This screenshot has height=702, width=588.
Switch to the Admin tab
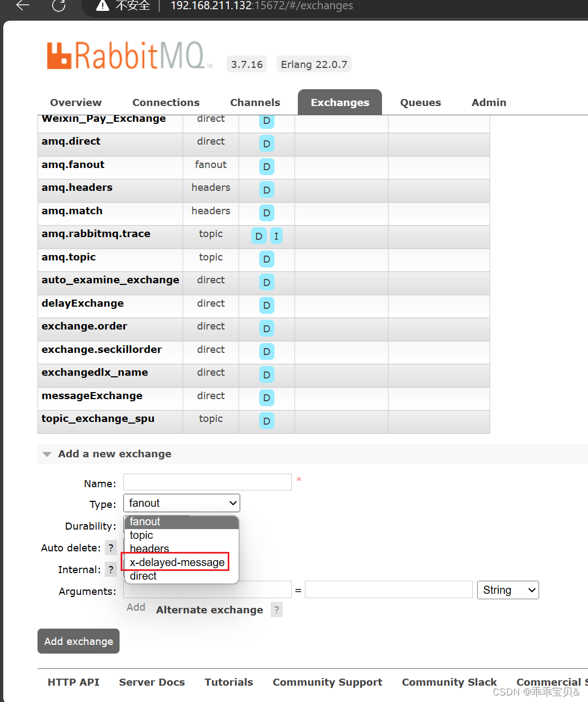(x=489, y=102)
